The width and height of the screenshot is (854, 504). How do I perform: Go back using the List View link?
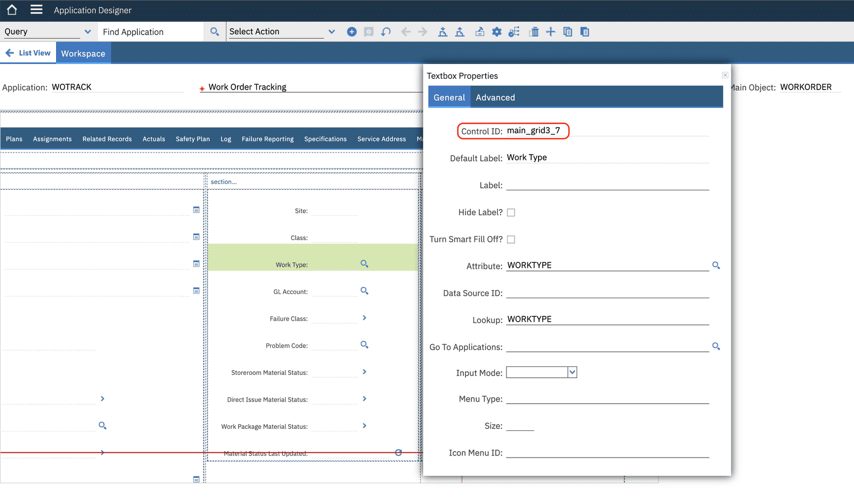pyautogui.click(x=28, y=52)
